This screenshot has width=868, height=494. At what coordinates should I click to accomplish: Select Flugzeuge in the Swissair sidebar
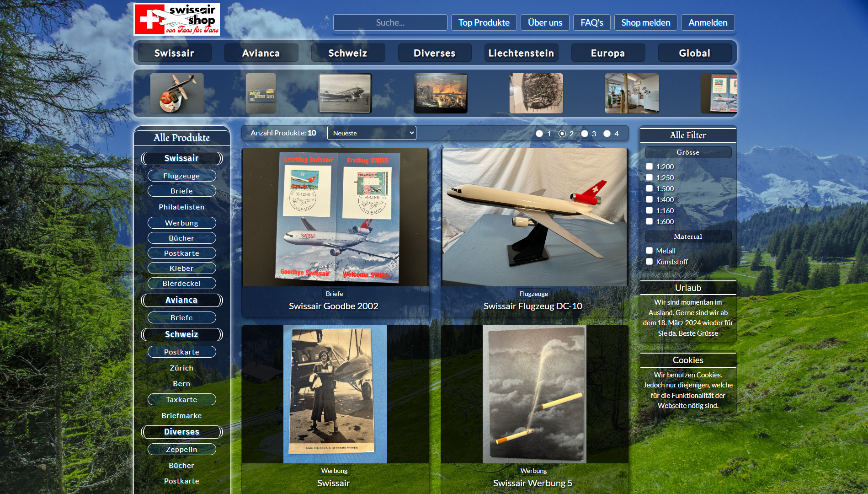point(182,176)
